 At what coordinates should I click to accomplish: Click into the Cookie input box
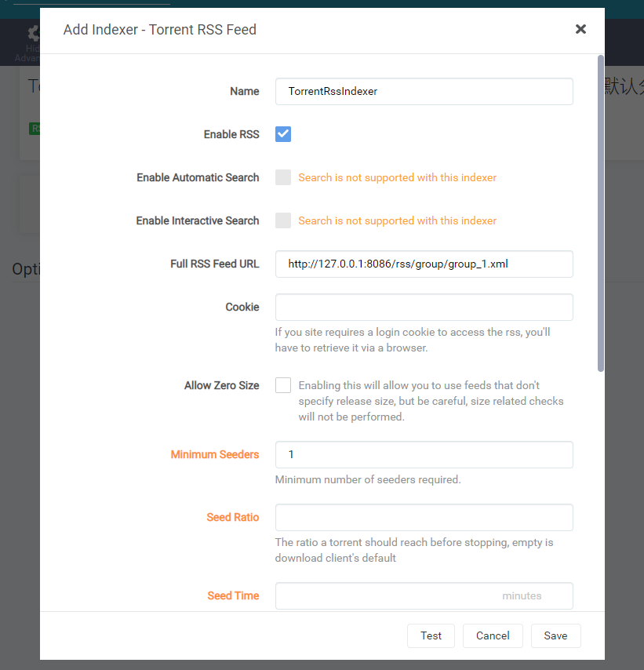[424, 307]
